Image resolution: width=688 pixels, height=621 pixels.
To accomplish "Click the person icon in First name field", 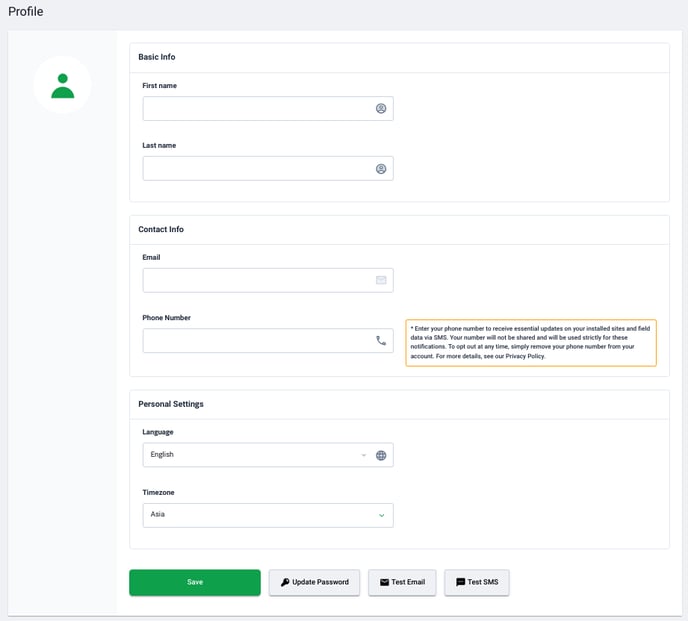I will [381, 108].
